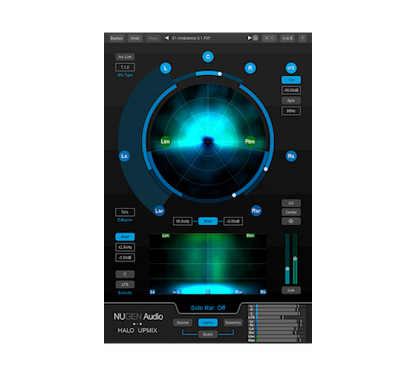Copy settings with A to B

[x=287, y=38]
